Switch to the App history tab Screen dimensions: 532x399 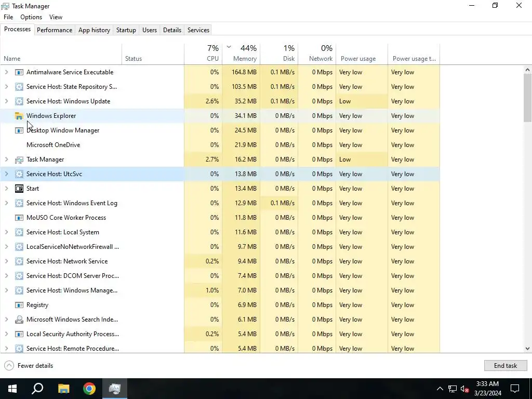coord(95,30)
